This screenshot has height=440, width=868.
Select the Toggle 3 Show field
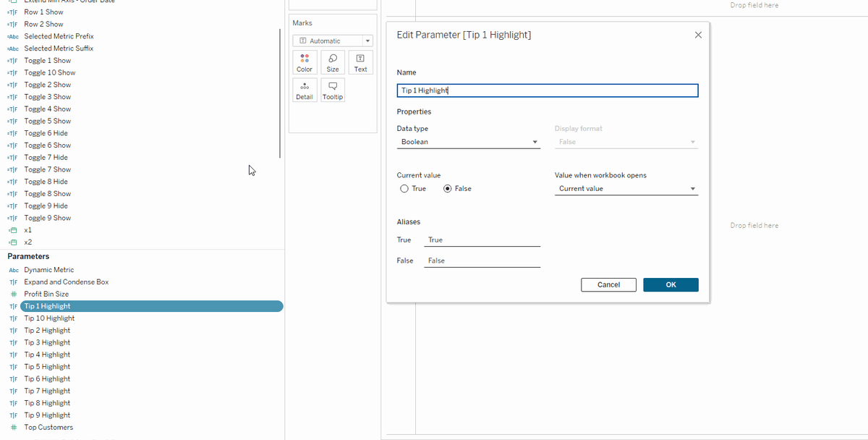point(48,97)
